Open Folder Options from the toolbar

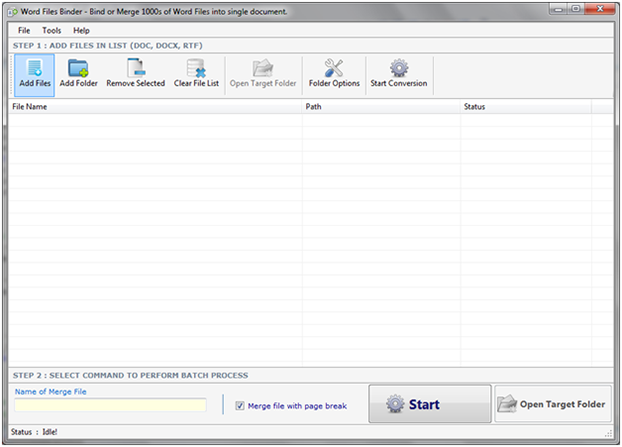tap(334, 75)
